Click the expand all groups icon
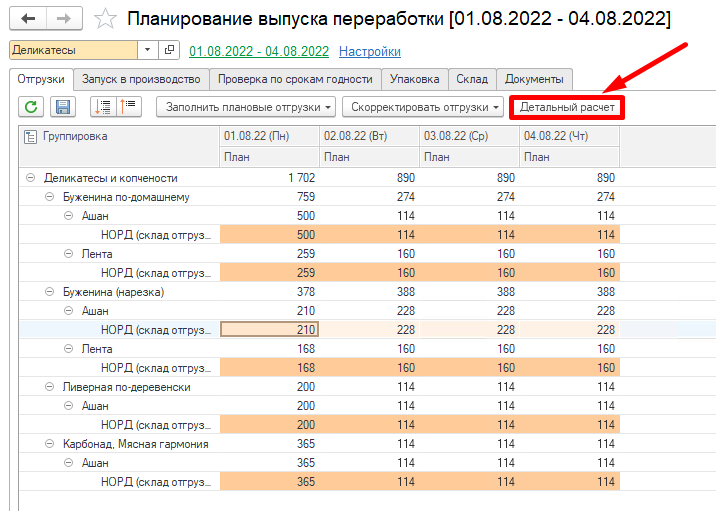Screen dimensions: 716x511 point(101,107)
